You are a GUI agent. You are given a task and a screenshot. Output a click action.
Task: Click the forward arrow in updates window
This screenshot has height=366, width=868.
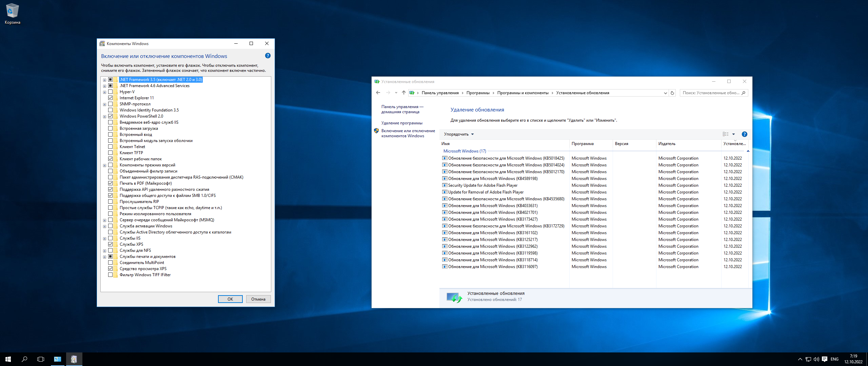click(x=388, y=93)
